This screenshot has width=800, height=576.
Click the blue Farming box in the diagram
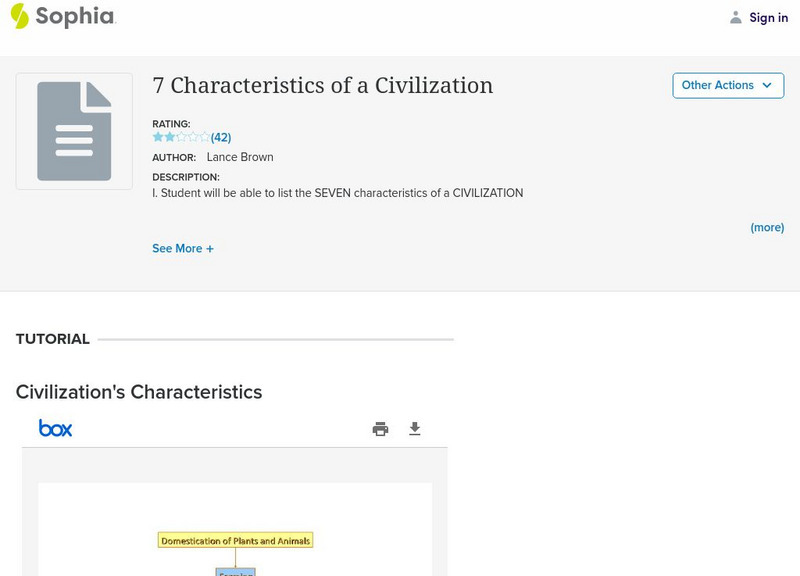pos(236,572)
